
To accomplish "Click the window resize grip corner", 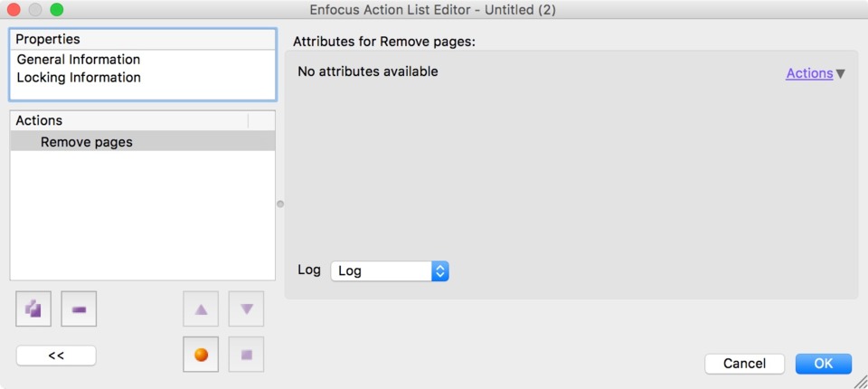I will tap(860, 381).
